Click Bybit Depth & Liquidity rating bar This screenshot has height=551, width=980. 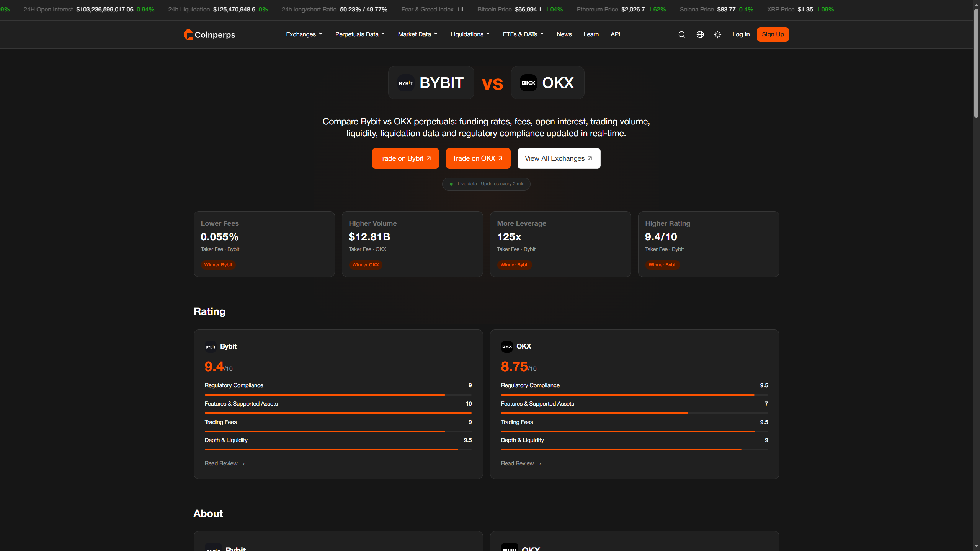click(338, 450)
